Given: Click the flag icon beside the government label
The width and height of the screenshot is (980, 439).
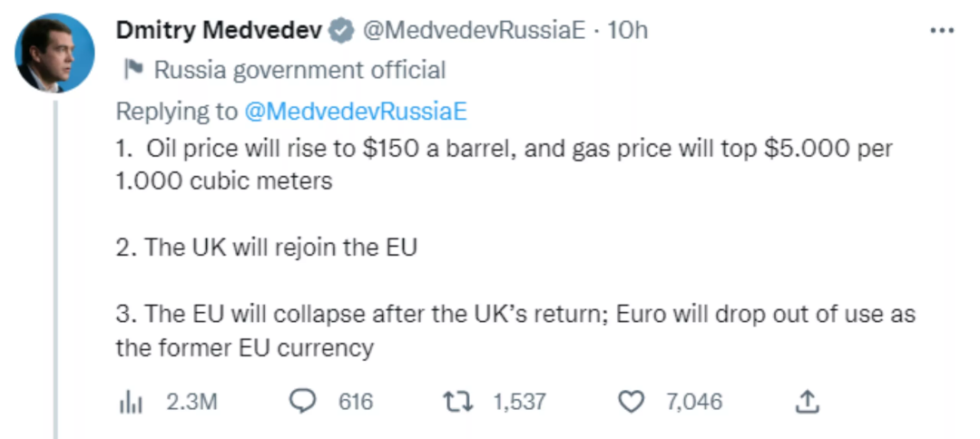Looking at the screenshot, I should click(132, 70).
